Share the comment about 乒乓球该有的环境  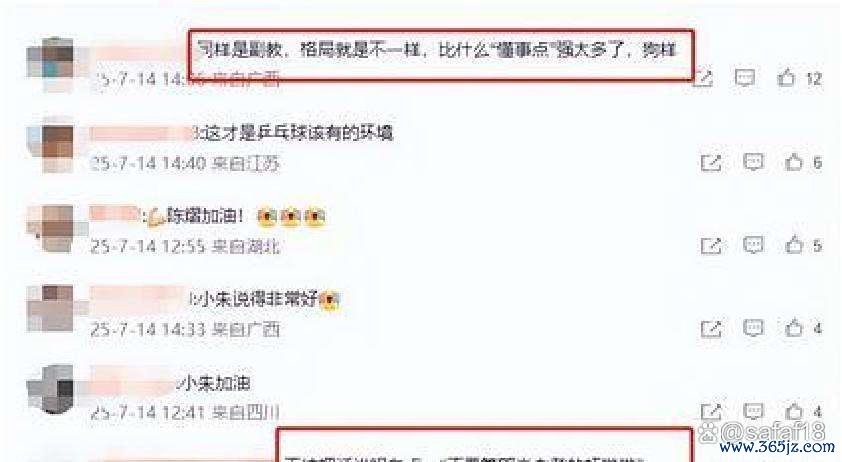pos(711,162)
